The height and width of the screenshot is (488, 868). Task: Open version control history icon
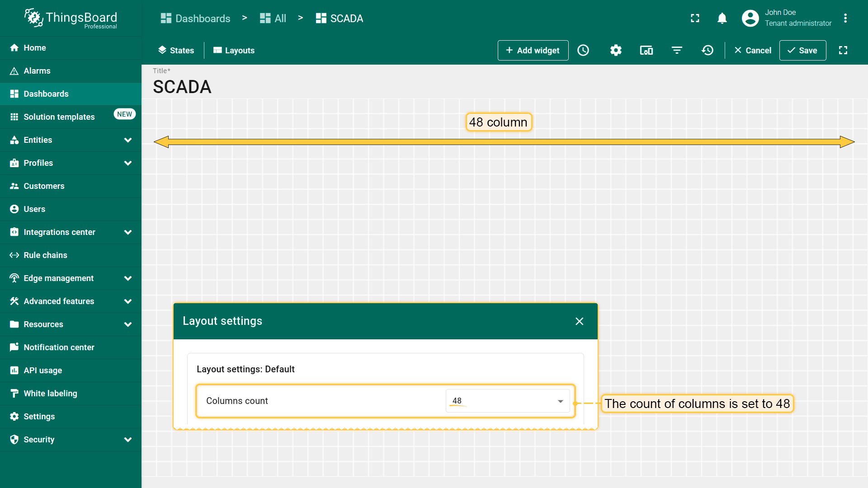pyautogui.click(x=708, y=50)
